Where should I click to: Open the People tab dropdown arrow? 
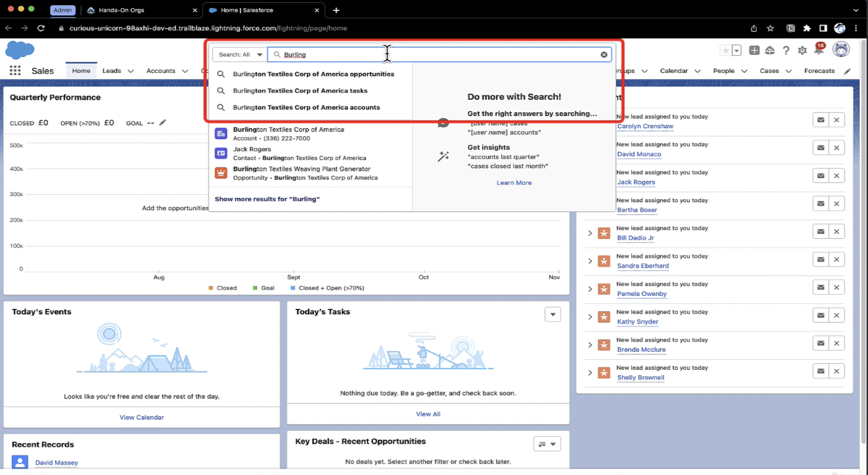[x=744, y=71]
